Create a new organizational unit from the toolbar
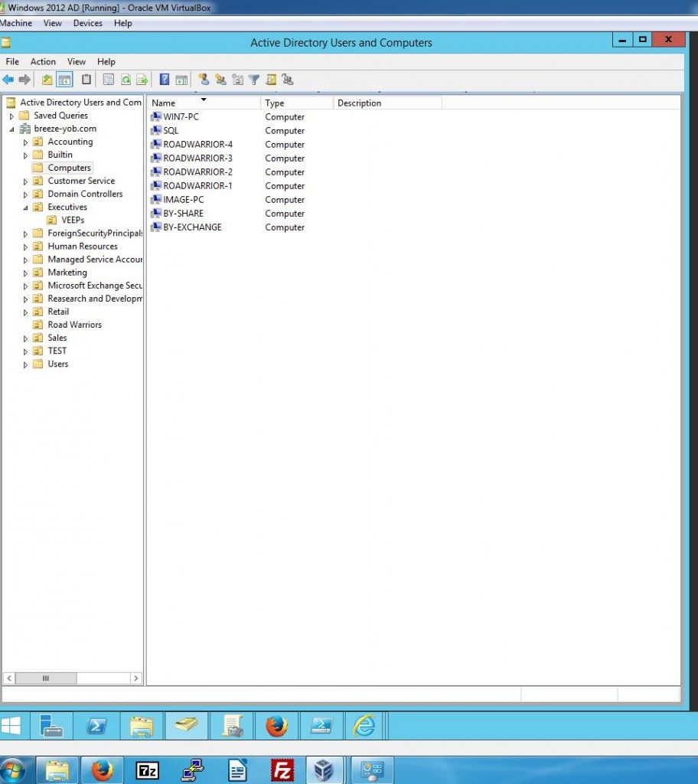The height and width of the screenshot is (784, 698). coord(237,80)
